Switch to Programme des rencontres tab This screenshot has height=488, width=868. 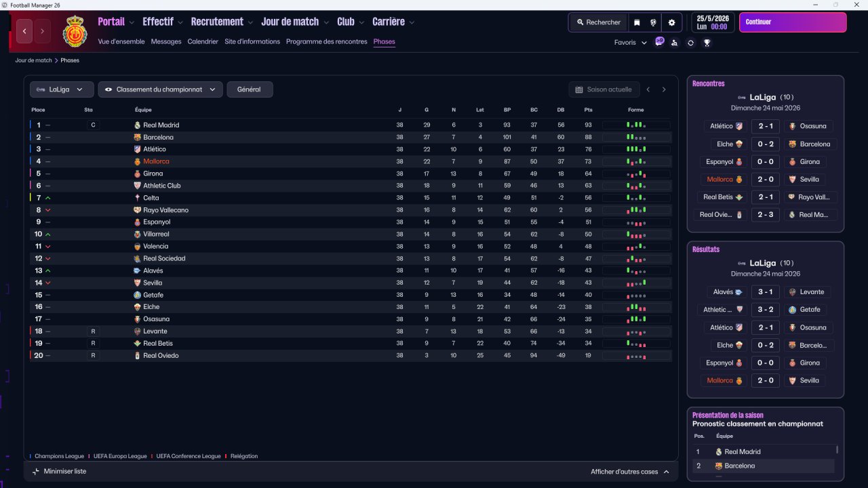pyautogui.click(x=327, y=41)
